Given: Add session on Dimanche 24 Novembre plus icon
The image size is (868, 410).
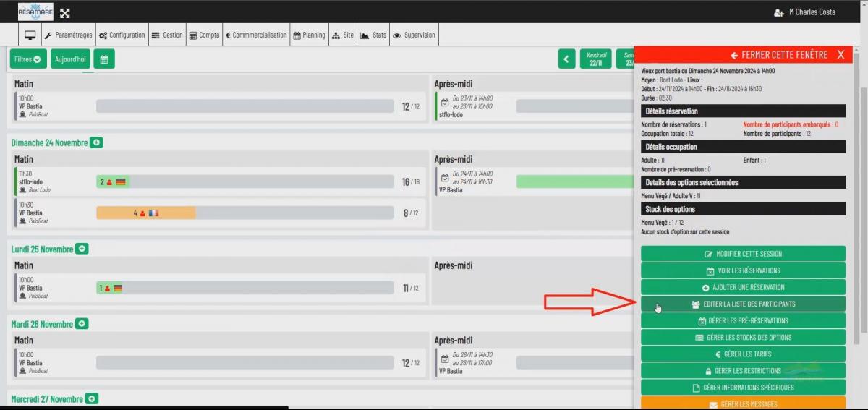Looking at the screenshot, I should pos(97,142).
